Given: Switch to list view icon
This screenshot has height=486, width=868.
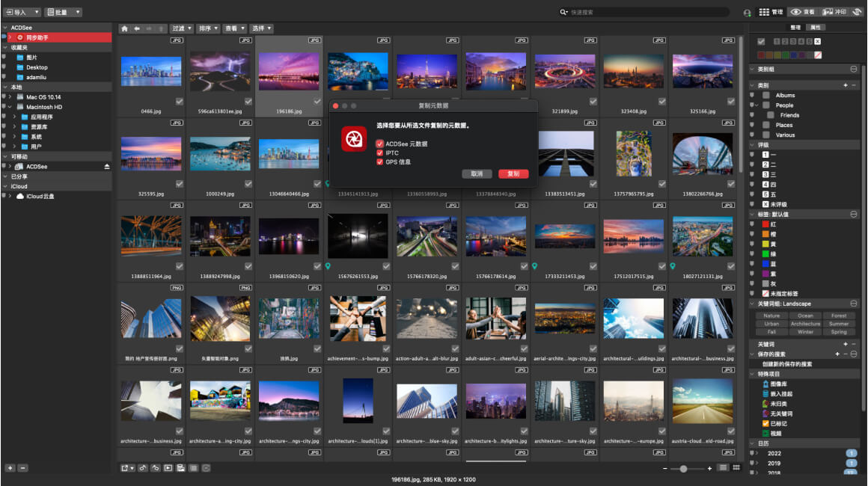Looking at the screenshot, I should 722,468.
